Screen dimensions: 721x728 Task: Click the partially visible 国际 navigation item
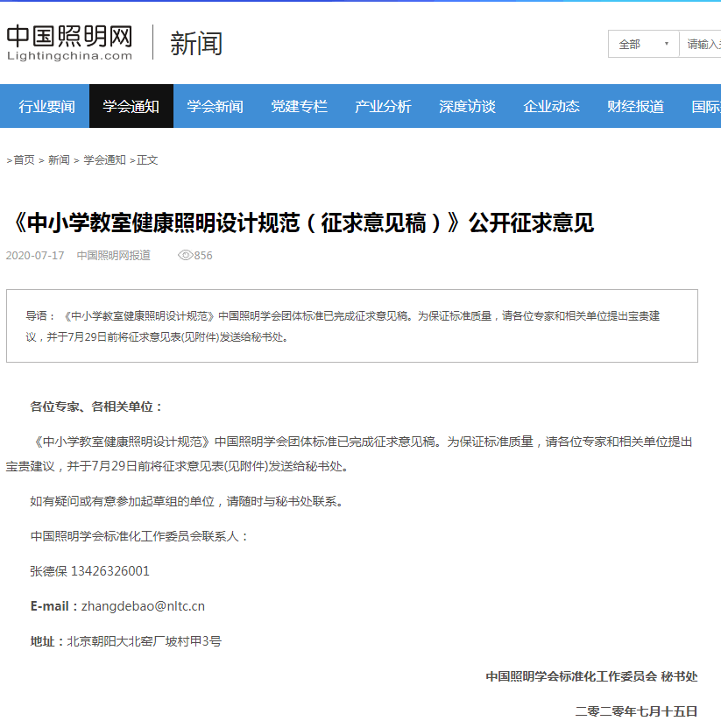(705, 107)
